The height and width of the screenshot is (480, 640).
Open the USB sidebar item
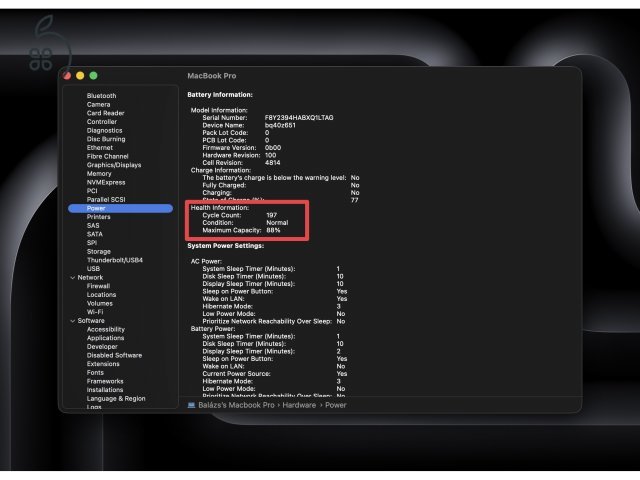pos(93,269)
